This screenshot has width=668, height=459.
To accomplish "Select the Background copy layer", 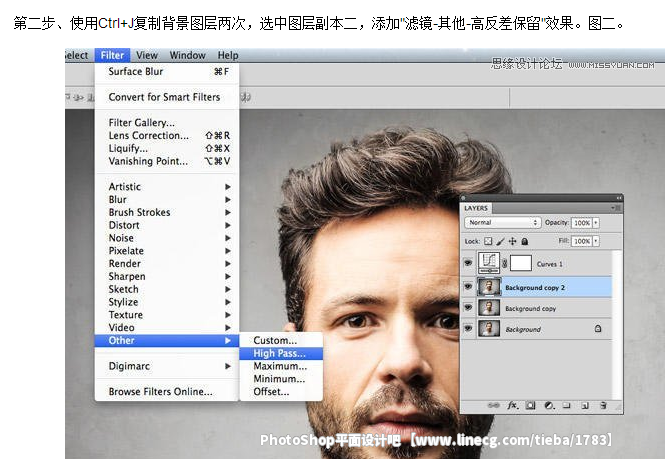I will pos(537,308).
